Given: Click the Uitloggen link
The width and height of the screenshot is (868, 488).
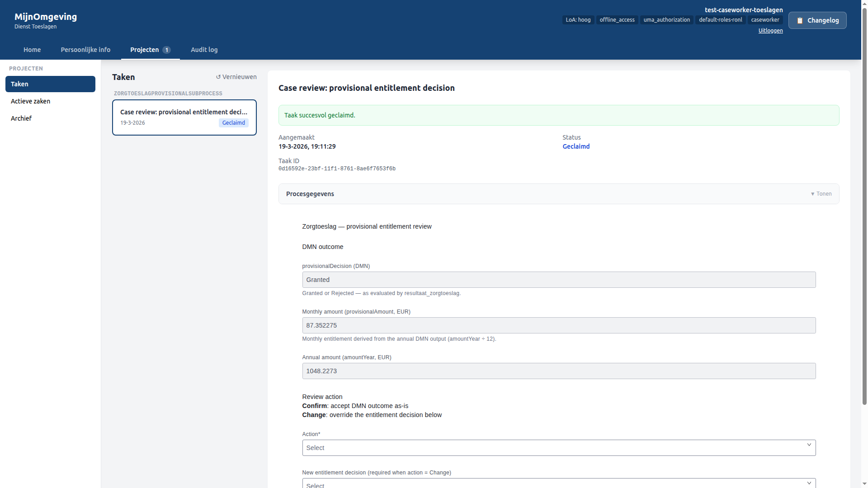Looking at the screenshot, I should click(x=770, y=30).
